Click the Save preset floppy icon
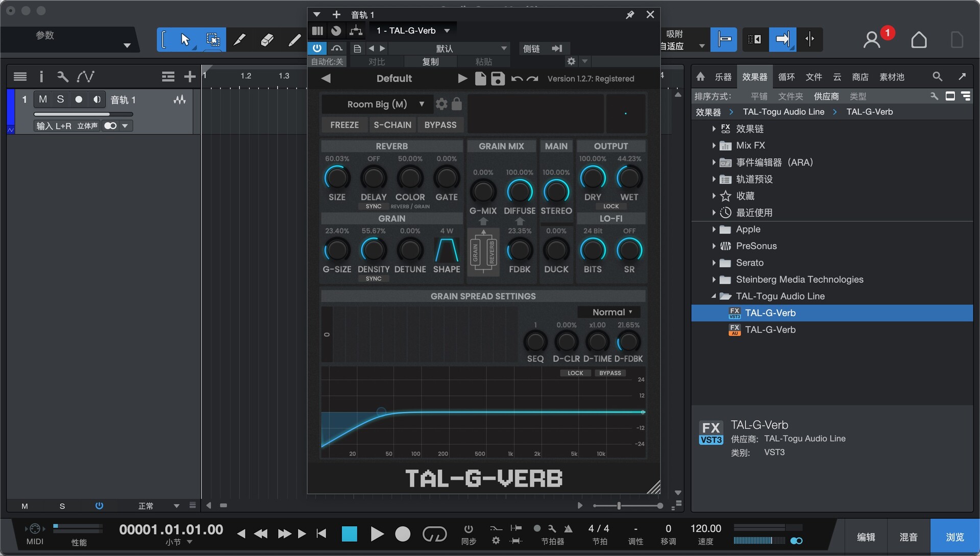The width and height of the screenshot is (980, 556). 498,79
